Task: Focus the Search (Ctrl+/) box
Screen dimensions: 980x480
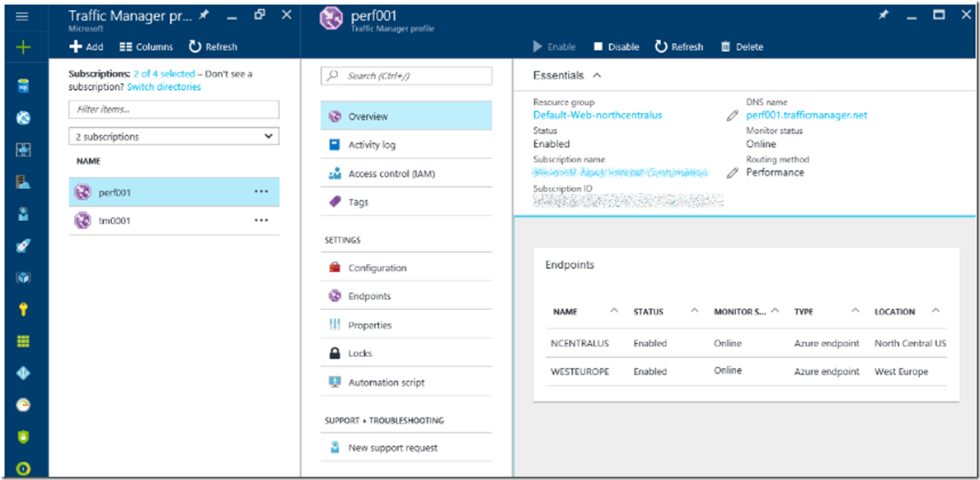Action: point(406,76)
